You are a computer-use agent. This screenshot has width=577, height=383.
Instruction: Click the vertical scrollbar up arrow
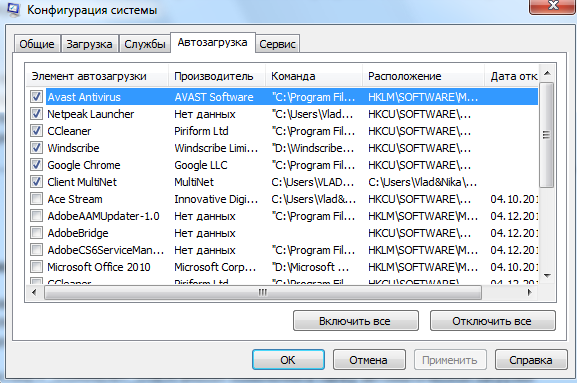tap(547, 73)
